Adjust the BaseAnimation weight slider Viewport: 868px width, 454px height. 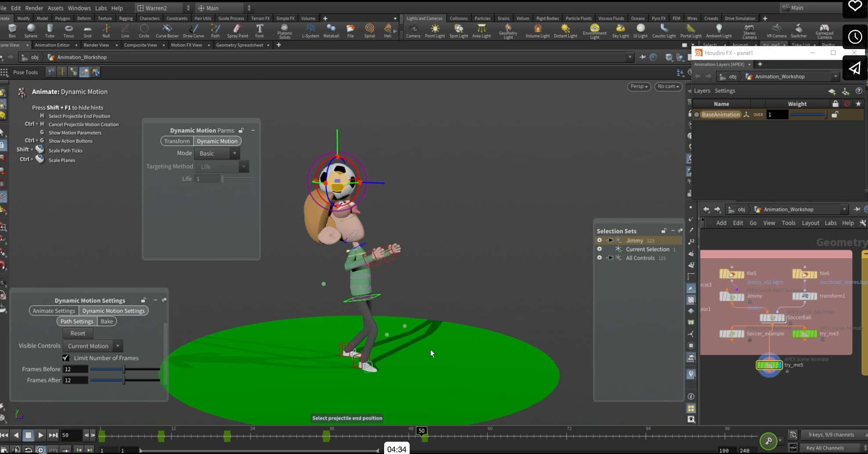(808, 114)
